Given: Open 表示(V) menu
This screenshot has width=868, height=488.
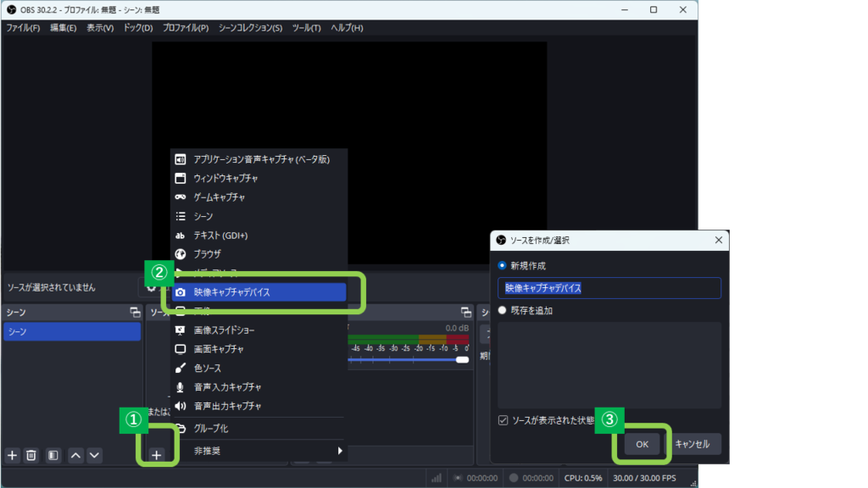Looking at the screenshot, I should [100, 28].
